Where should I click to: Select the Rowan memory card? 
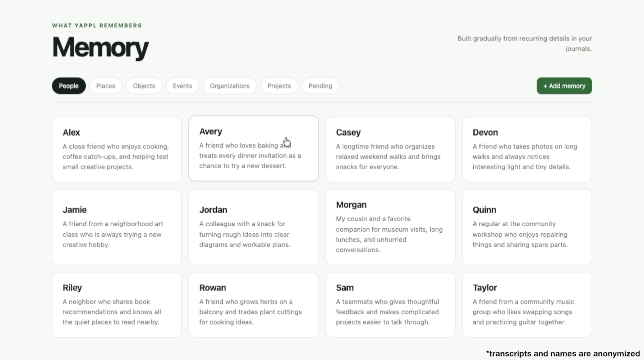(x=253, y=305)
